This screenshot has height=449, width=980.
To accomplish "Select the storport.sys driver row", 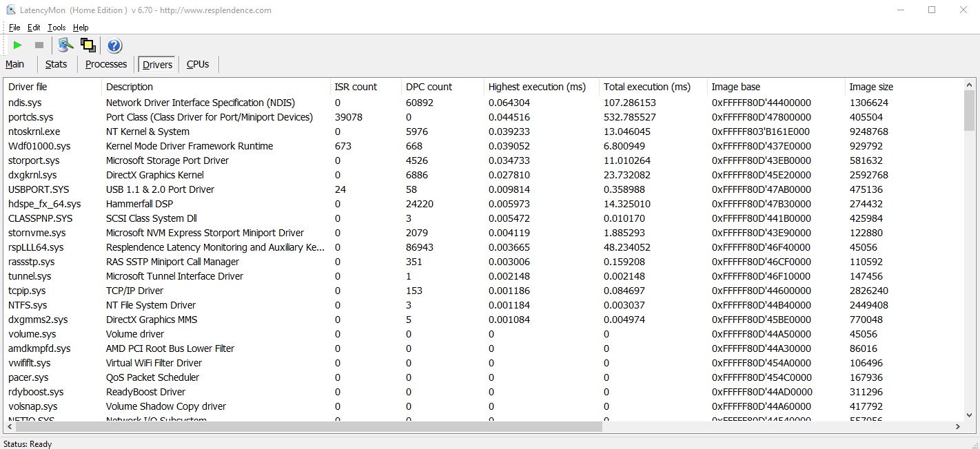I will pos(483,160).
